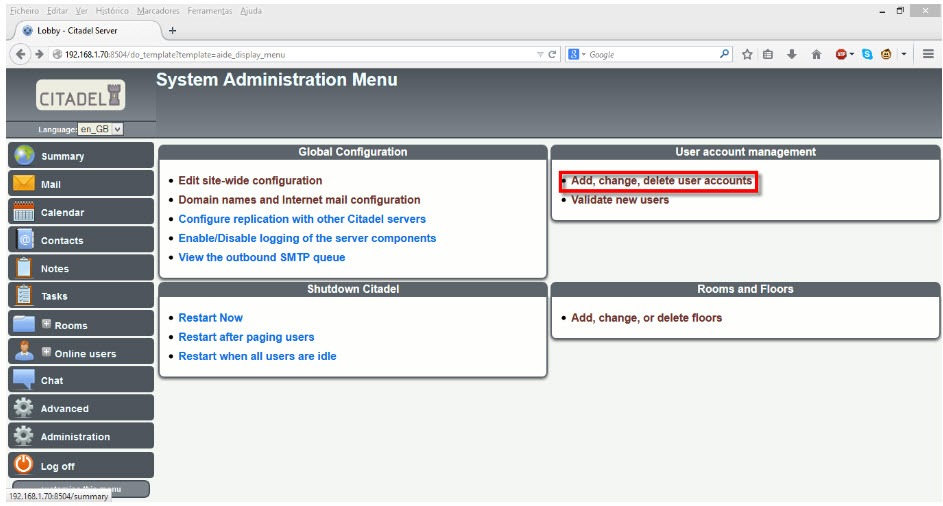Click the Administration sidebar button
The image size is (943, 506).
[x=75, y=437]
